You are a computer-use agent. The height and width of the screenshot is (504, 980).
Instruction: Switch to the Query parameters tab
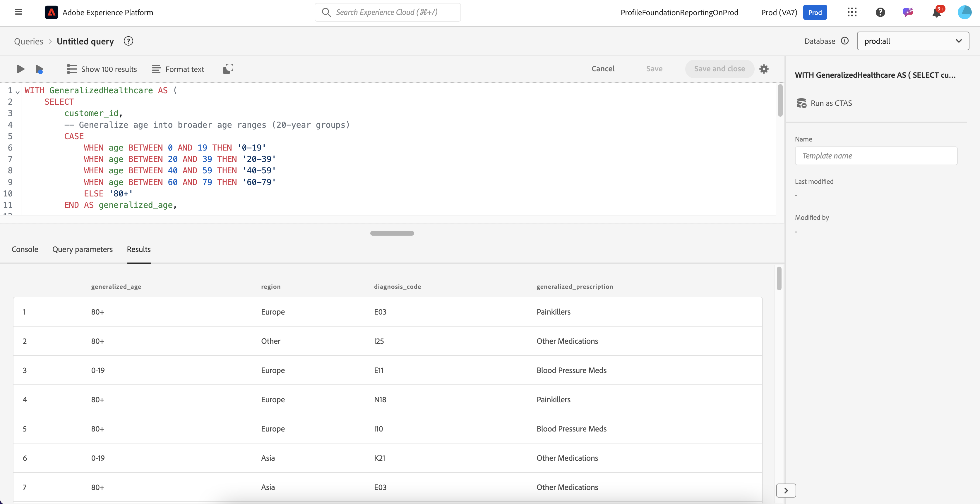click(x=83, y=249)
